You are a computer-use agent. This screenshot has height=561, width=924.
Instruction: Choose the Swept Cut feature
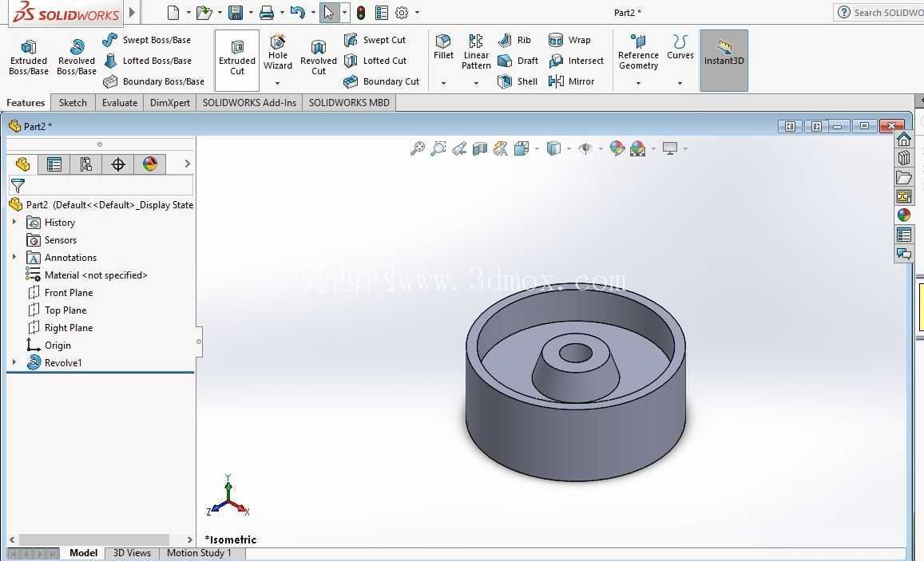(x=375, y=40)
